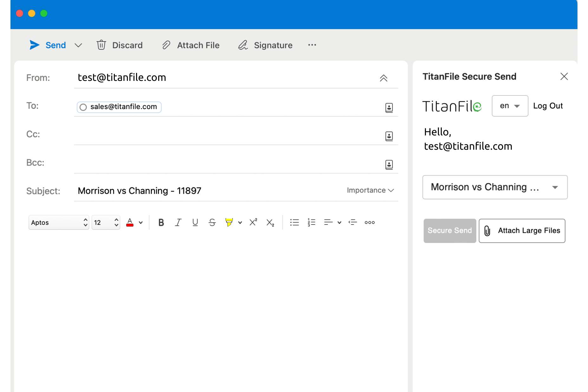Toggle superscript formatting

pyautogui.click(x=253, y=222)
